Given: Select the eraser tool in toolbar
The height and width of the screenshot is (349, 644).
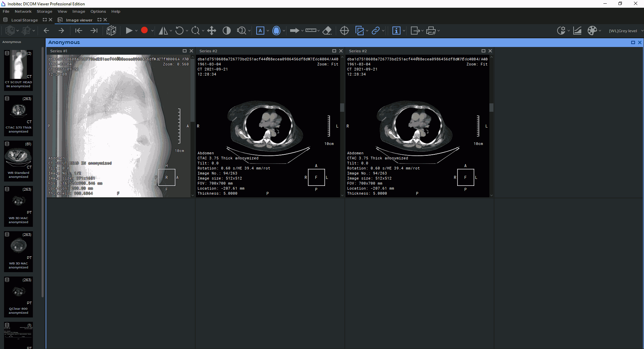Looking at the screenshot, I should click(x=327, y=31).
